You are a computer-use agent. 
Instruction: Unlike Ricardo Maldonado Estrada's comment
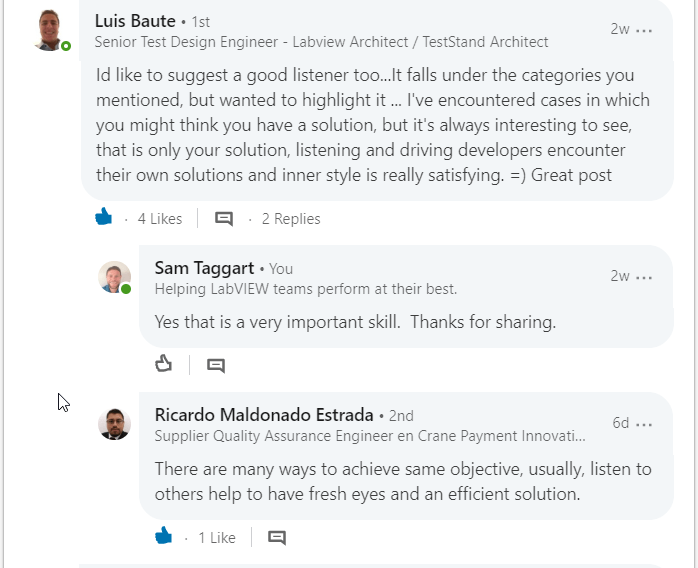click(x=163, y=535)
